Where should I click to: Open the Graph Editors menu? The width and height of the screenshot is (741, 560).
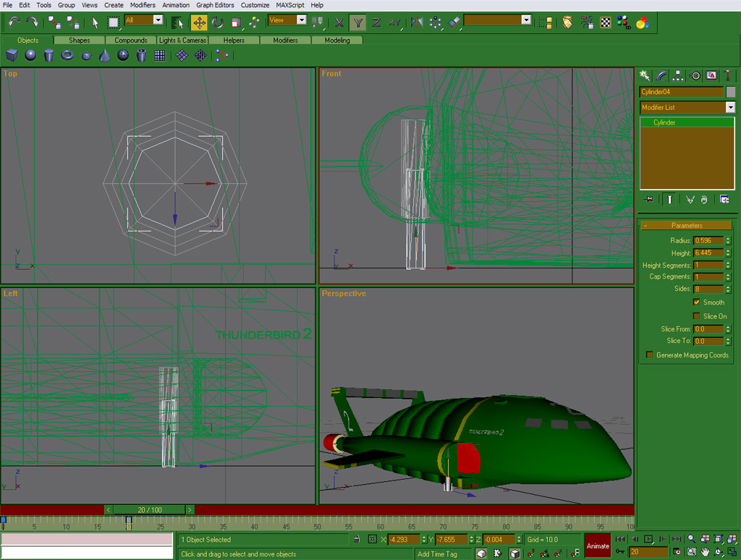pyautogui.click(x=215, y=5)
